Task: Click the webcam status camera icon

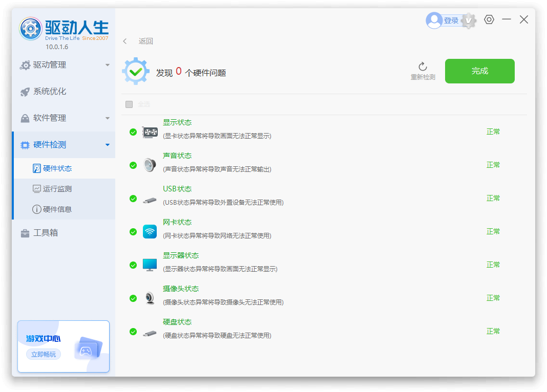Action: point(150,298)
